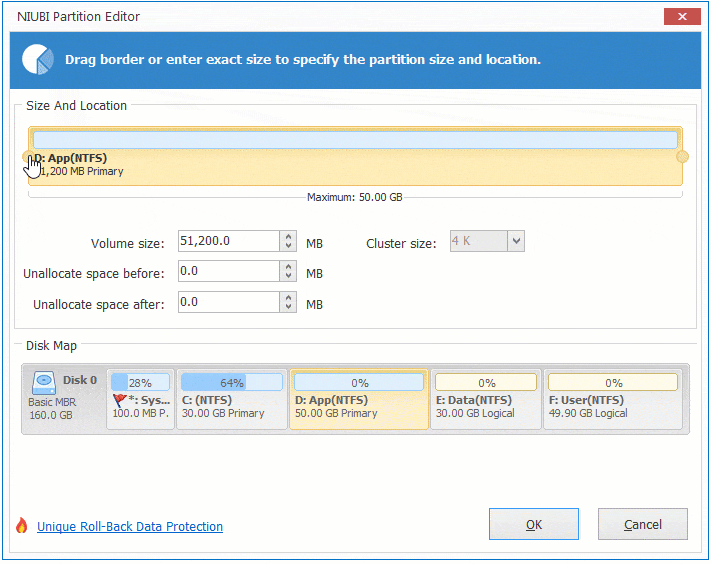Image resolution: width=712 pixels, height=564 pixels.
Task: Grab the right border handle of D: App partition
Action: coord(682,157)
